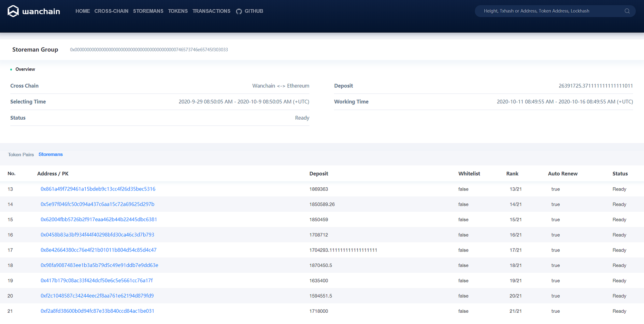644x324 pixels.
Task: Click deposit value 1850589.26
Action: [322, 204]
